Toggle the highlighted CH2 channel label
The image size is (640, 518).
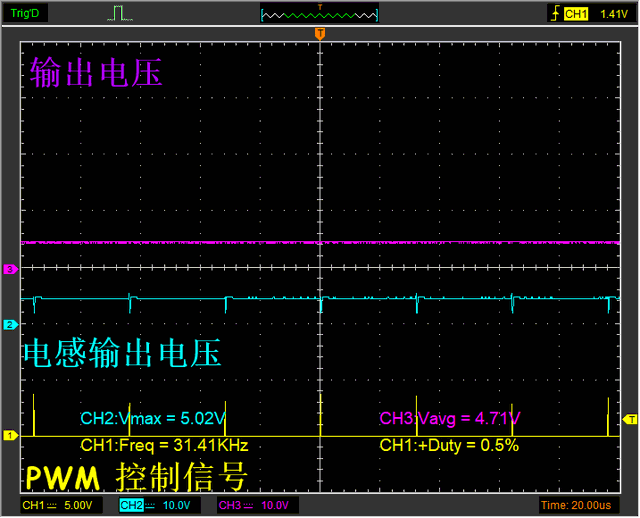point(131,505)
